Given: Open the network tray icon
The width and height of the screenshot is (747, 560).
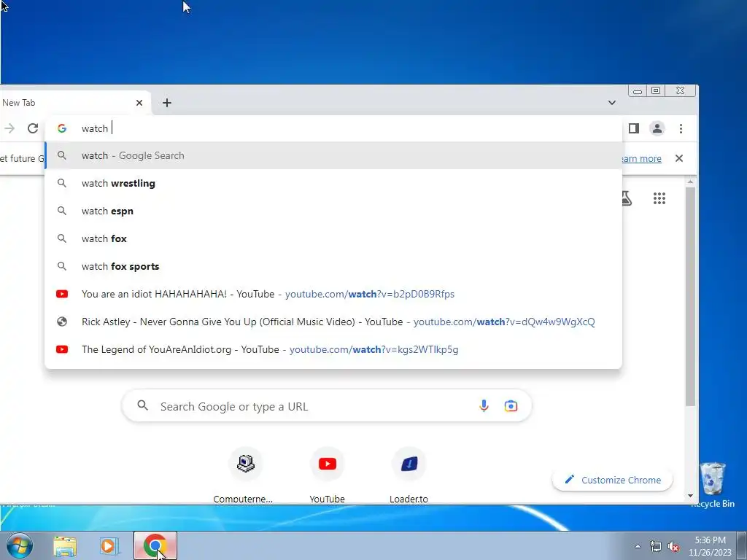Looking at the screenshot, I should pyautogui.click(x=656, y=547).
